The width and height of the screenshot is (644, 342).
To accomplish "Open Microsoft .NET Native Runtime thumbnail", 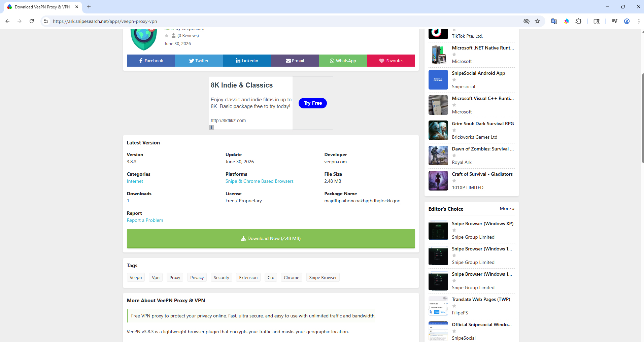I will coord(438,55).
